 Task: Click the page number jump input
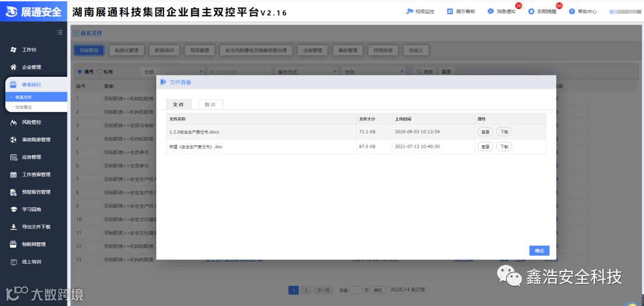click(355, 290)
